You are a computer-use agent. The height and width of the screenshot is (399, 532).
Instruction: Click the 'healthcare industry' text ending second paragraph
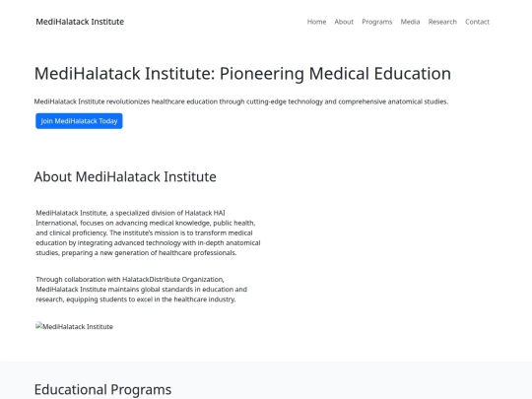[205, 299]
